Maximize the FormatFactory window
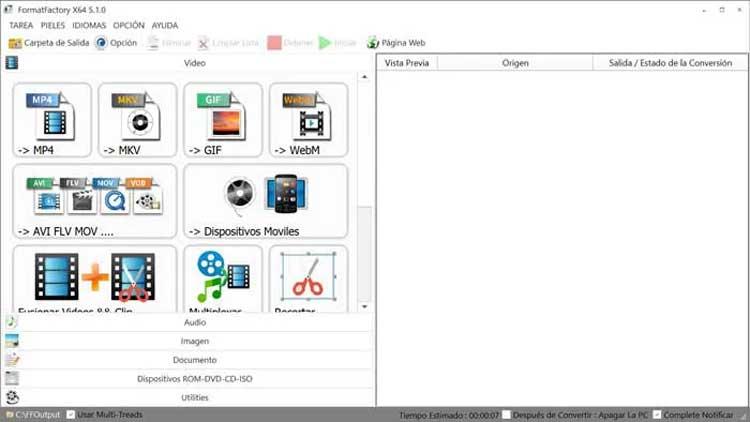 point(722,10)
